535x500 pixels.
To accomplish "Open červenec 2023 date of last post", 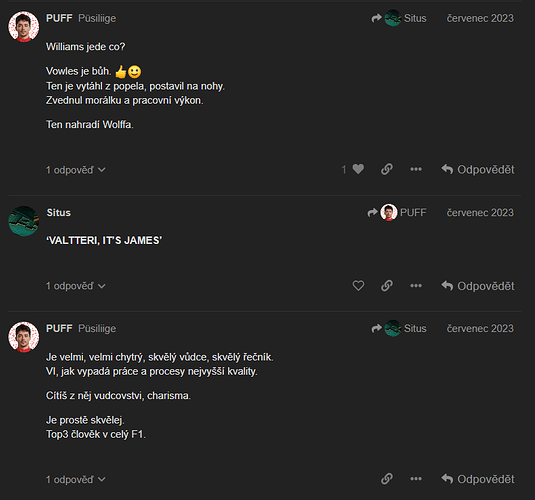I will tap(480, 328).
